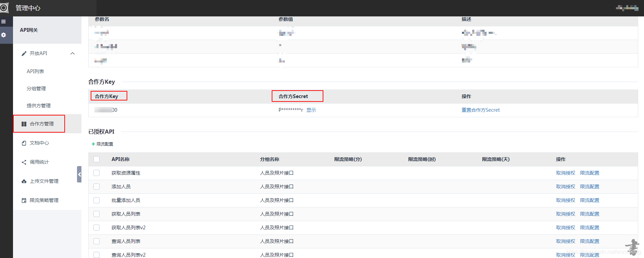Image resolution: width=644 pixels, height=258 pixels.
Task: Click the 调用统计 share icon
Action: [x=24, y=162]
